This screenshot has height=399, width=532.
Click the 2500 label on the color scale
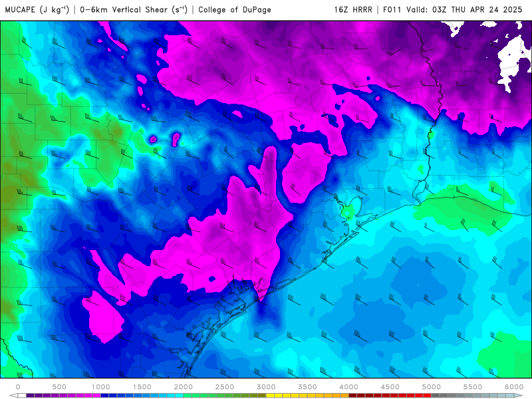tap(225, 387)
